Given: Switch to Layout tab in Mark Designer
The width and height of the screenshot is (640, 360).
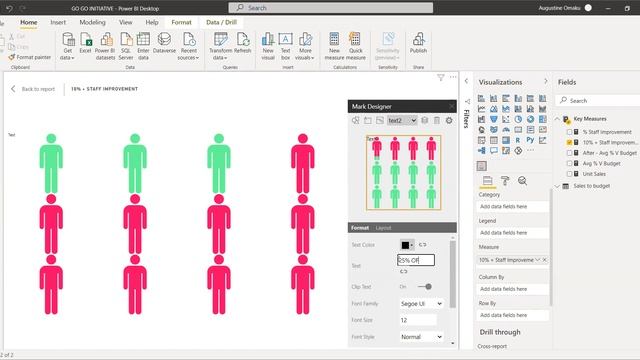Looking at the screenshot, I should 383,228.
